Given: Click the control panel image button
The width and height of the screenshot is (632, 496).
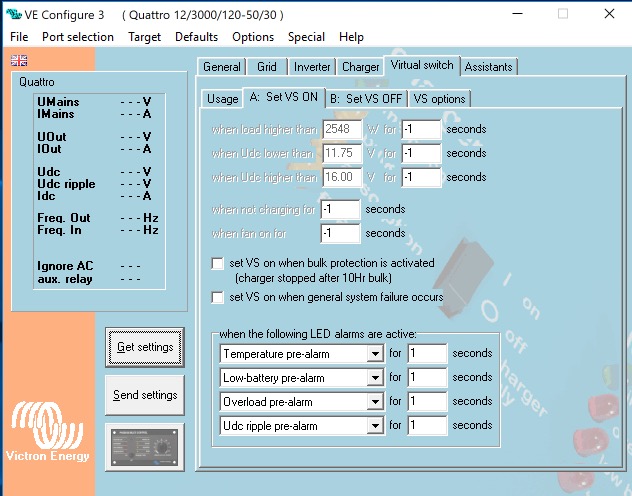Looking at the screenshot, I should click(x=145, y=445).
